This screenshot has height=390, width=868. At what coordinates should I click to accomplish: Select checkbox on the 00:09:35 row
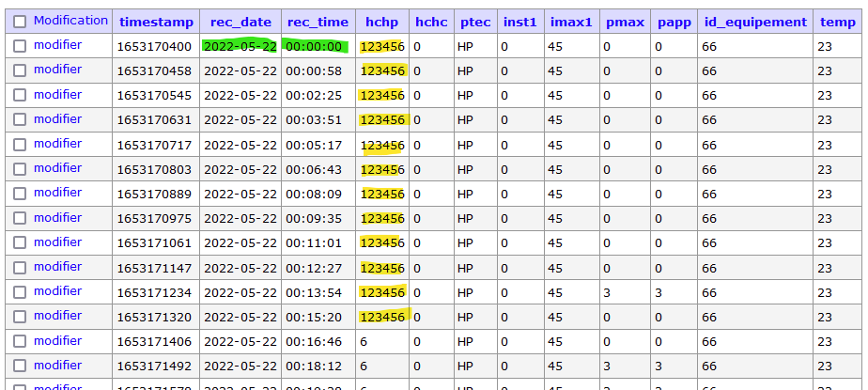(x=20, y=218)
